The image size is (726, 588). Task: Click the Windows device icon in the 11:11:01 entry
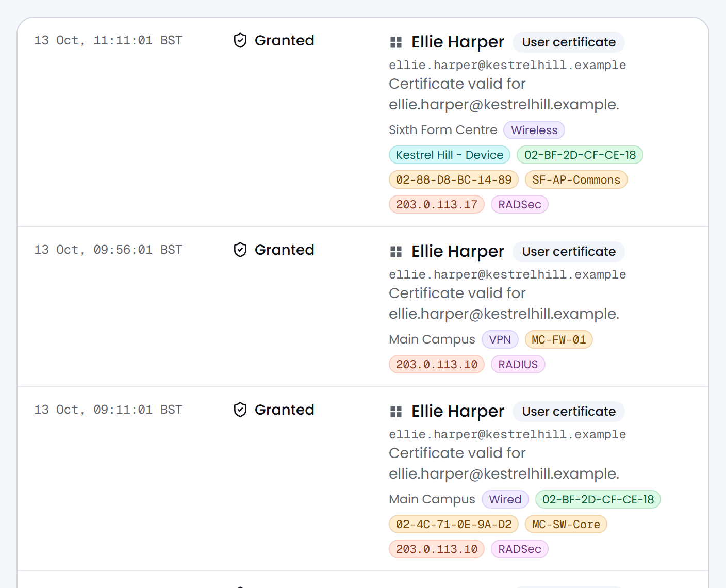396,42
